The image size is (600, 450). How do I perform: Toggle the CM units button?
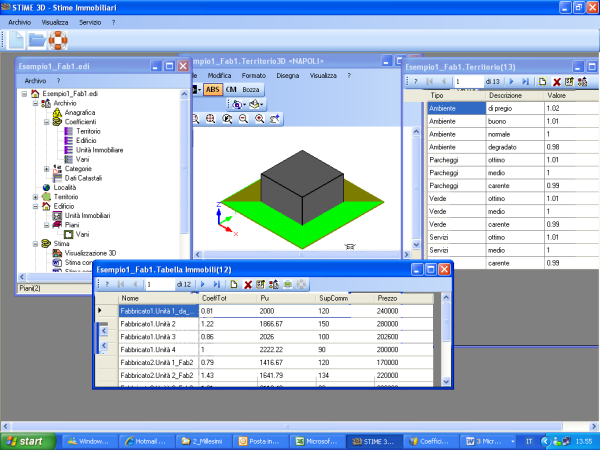point(231,89)
